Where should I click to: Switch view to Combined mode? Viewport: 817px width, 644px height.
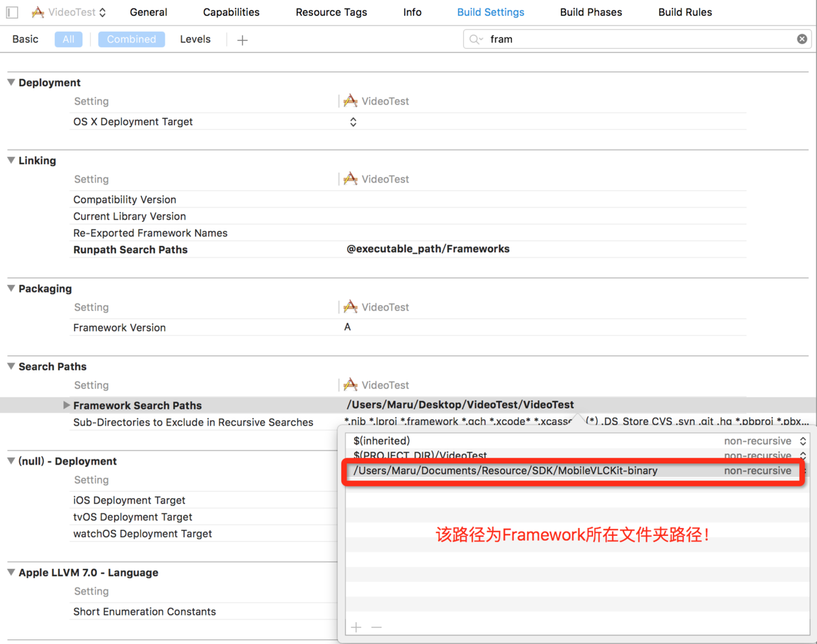tap(131, 40)
